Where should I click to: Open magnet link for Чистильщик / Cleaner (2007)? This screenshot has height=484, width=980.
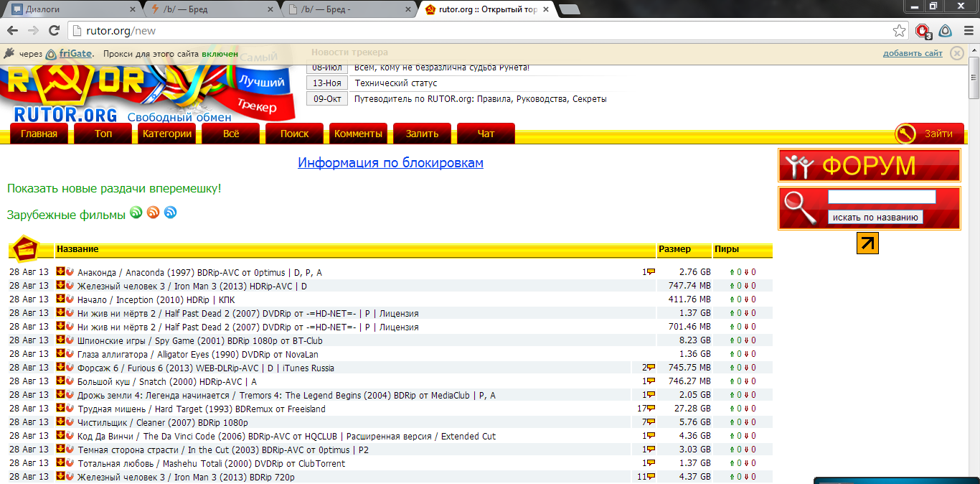(x=70, y=422)
